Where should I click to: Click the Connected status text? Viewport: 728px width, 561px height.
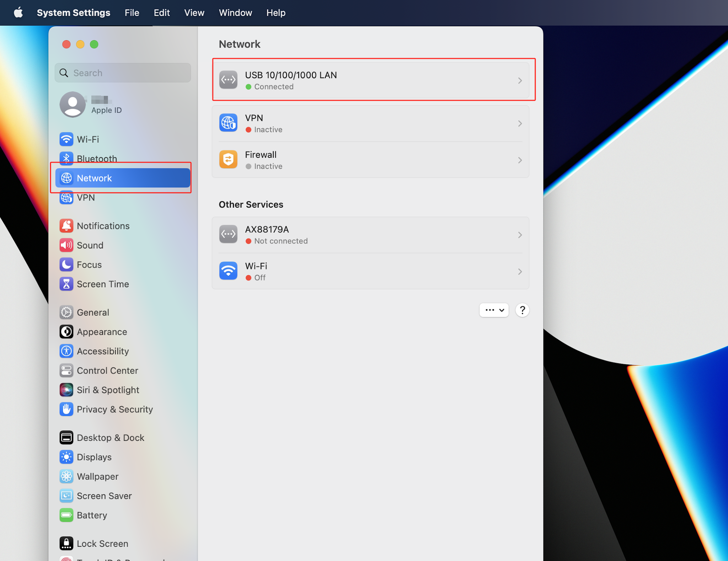click(x=274, y=87)
